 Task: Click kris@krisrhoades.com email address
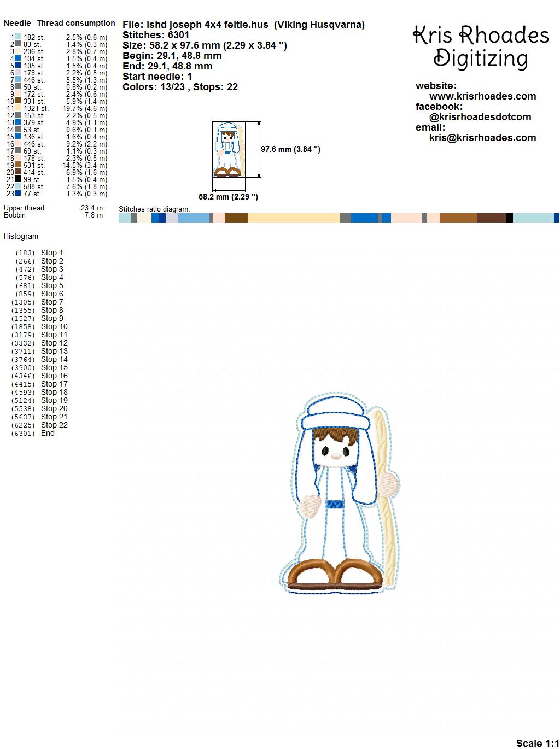[x=482, y=138]
